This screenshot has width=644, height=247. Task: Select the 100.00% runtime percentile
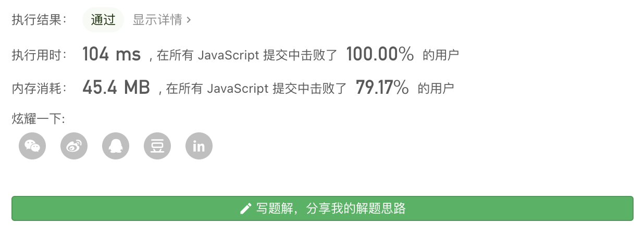coord(380,54)
